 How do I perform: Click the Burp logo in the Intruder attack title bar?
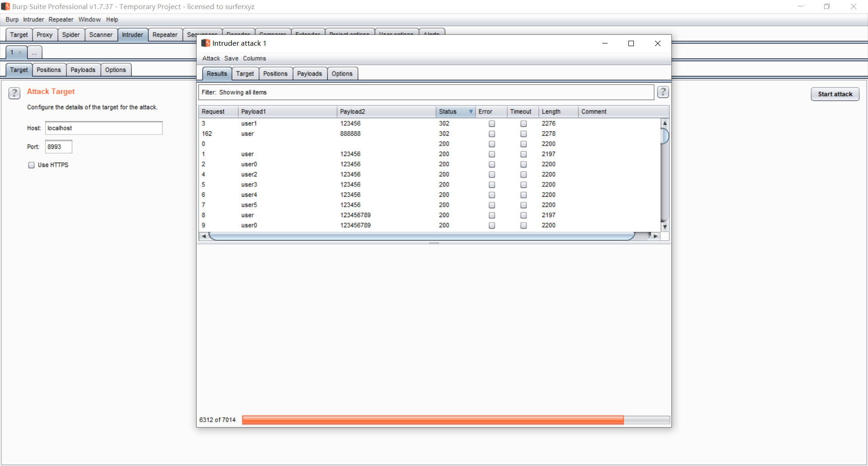coord(206,43)
